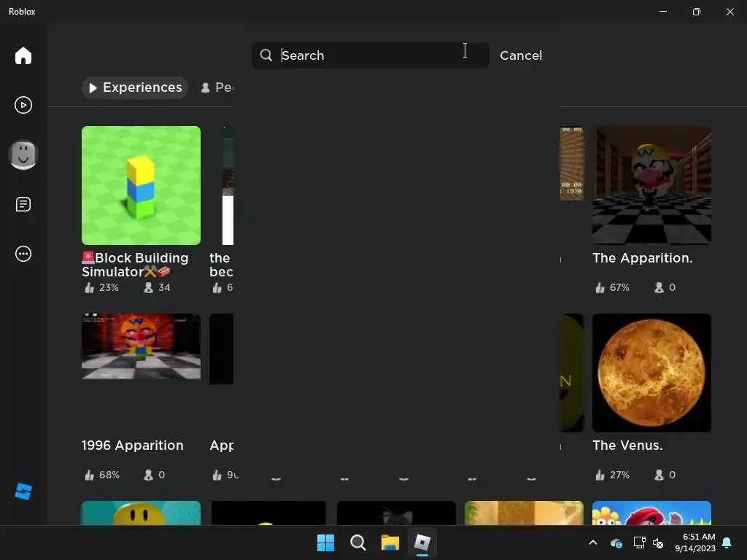The width and height of the screenshot is (747, 560).
Task: Open The Venus. planet thumbnail
Action: (x=651, y=373)
